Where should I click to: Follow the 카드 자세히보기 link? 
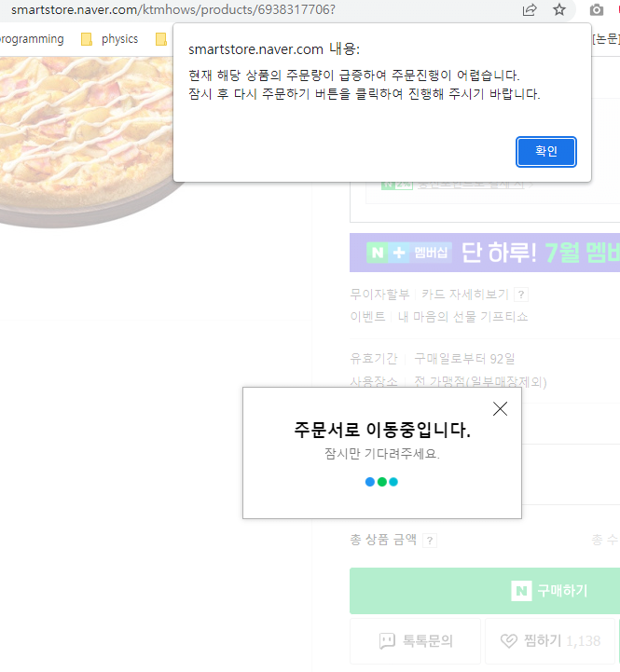464,295
